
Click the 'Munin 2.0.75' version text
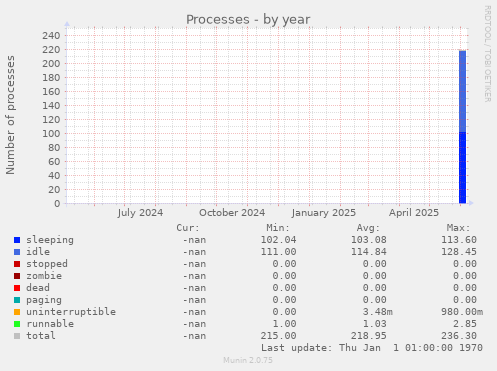[x=248, y=360]
